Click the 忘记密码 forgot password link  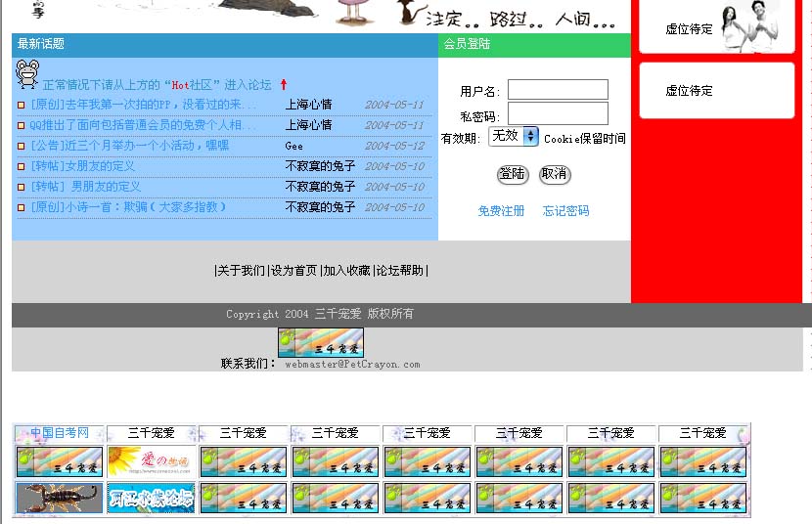click(565, 211)
